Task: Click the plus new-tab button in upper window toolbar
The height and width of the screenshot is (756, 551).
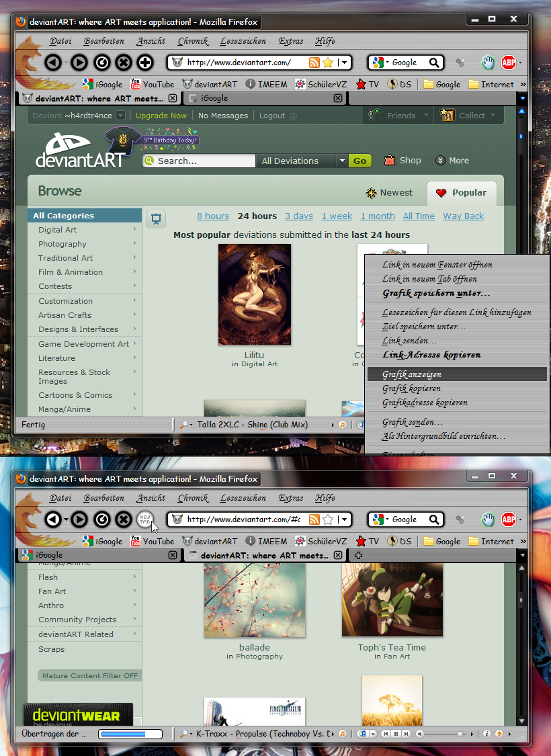Action: 145,63
